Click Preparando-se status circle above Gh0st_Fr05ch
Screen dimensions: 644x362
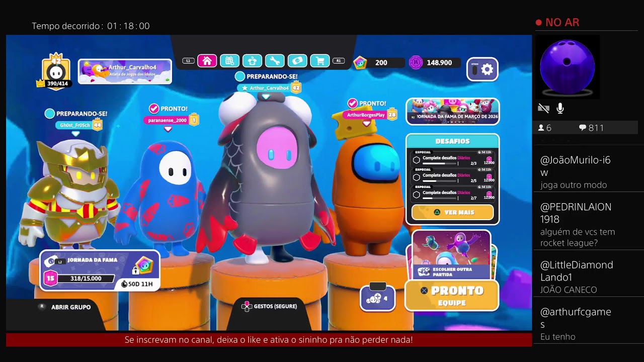tap(49, 114)
